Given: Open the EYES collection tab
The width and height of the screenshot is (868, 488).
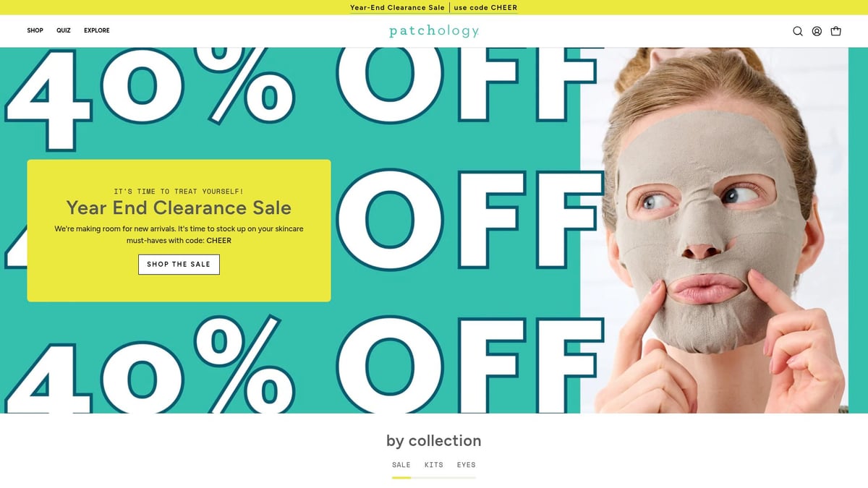Looking at the screenshot, I should pyautogui.click(x=467, y=465).
